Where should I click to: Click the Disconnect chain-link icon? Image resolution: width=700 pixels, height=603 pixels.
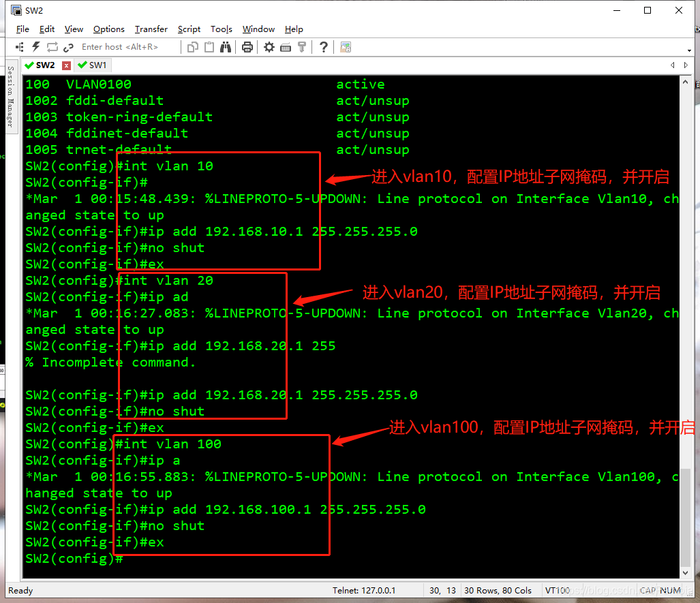coord(68,47)
